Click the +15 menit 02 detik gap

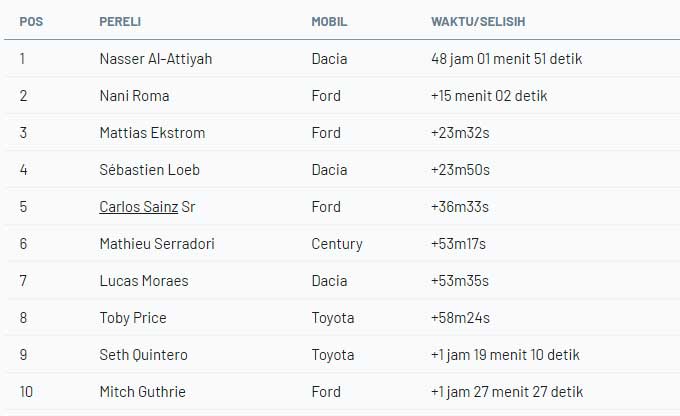click(x=489, y=96)
